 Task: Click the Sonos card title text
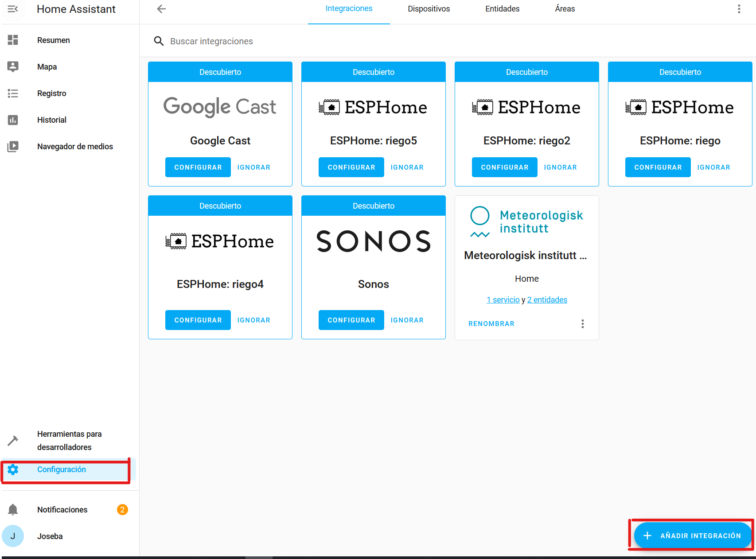(374, 284)
